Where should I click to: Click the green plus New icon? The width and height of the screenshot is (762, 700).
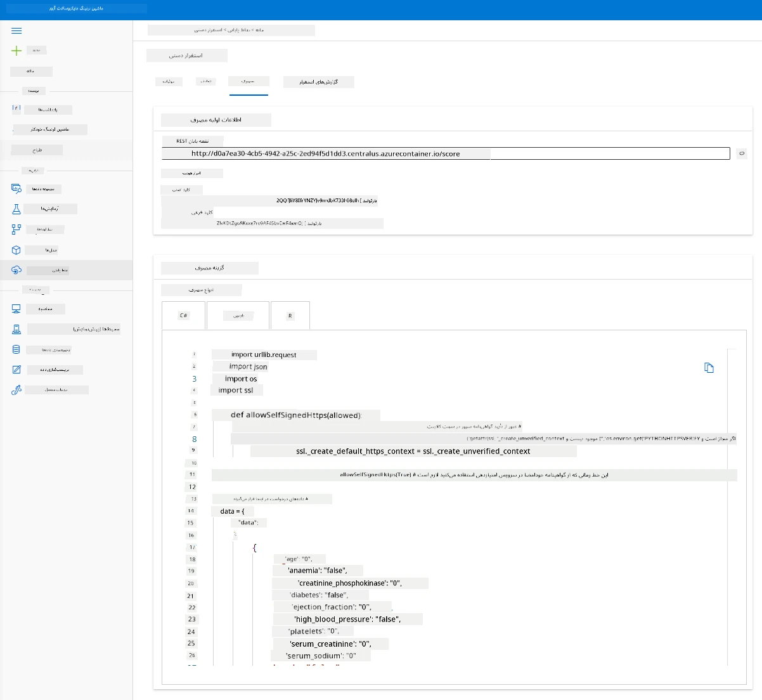(16, 51)
